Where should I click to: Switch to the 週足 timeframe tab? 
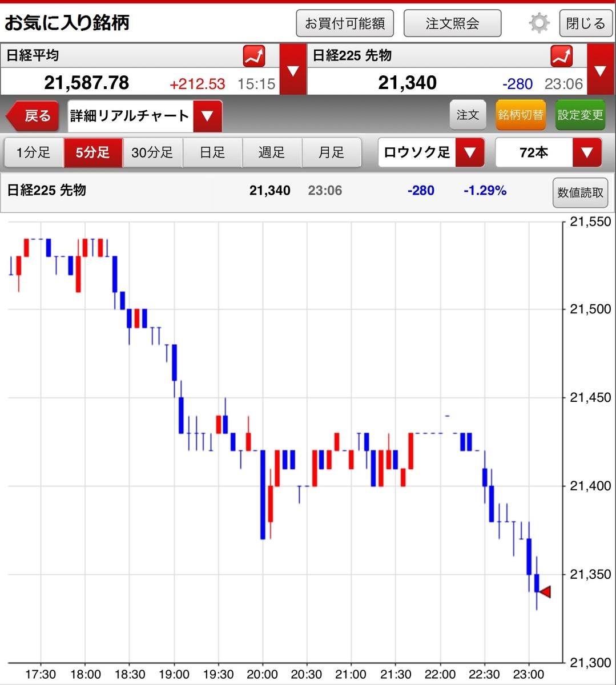pos(272,152)
